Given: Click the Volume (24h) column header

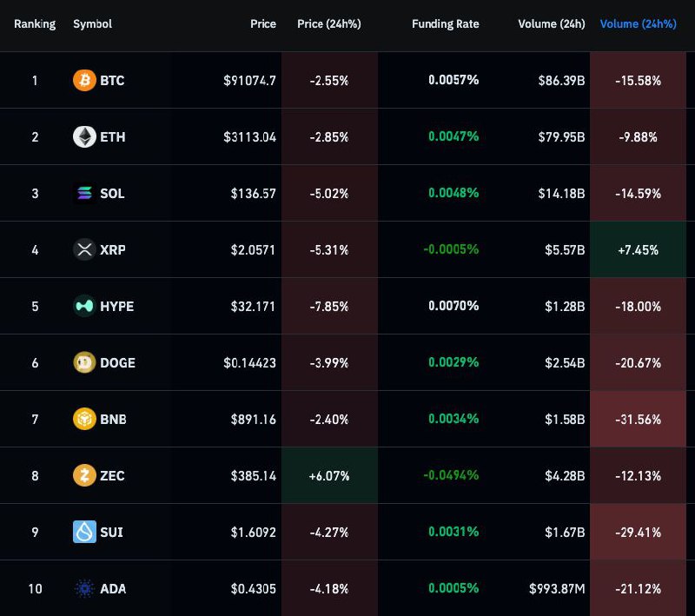Looking at the screenshot, I should (551, 24).
